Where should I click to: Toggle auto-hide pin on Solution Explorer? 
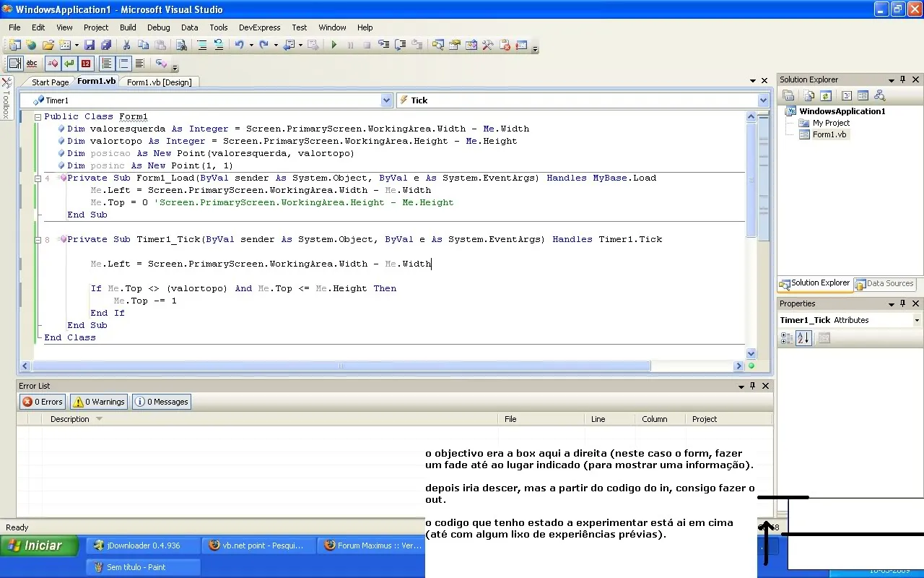pyautogui.click(x=903, y=79)
